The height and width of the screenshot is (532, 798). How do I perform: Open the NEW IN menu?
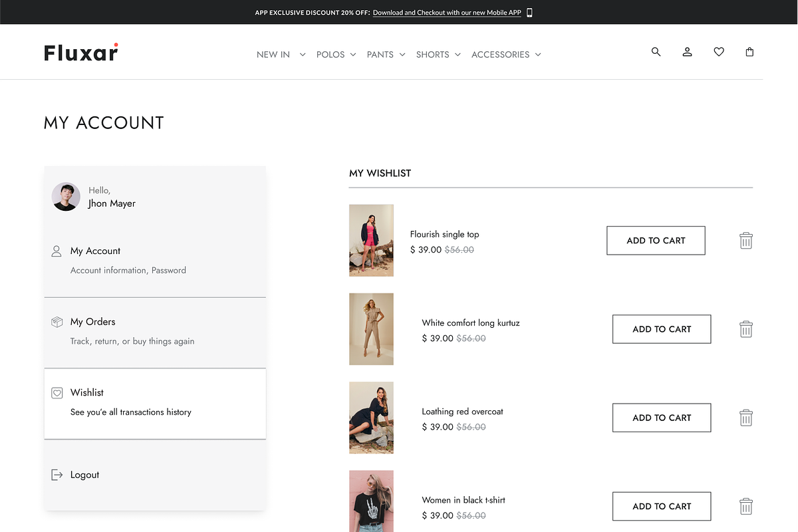(x=273, y=55)
